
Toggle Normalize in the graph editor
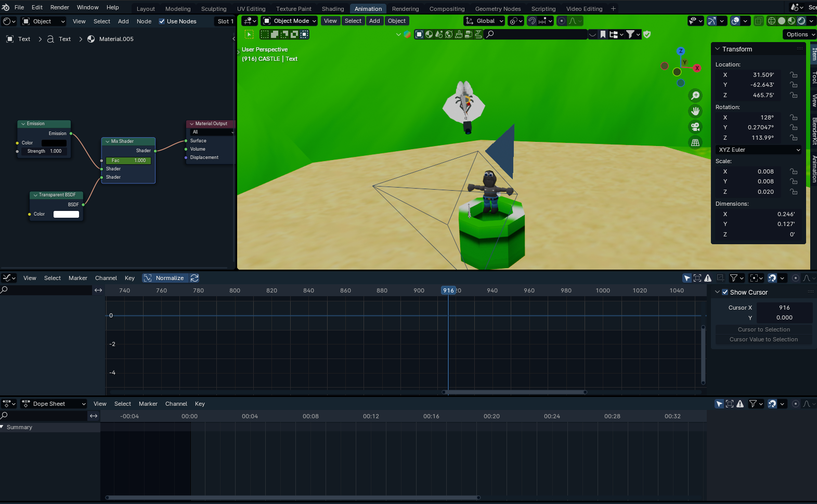tap(164, 278)
